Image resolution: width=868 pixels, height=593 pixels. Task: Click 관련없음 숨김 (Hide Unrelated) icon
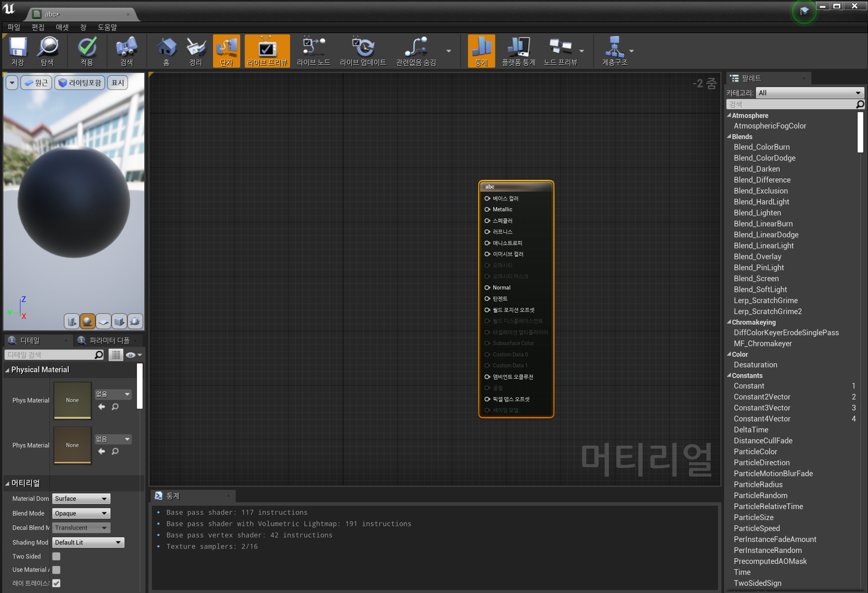pos(416,51)
